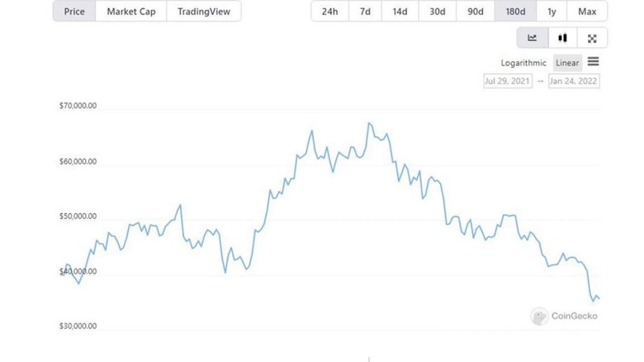Open fullscreen chart mode icon
This screenshot has height=362, width=644.
point(592,38)
